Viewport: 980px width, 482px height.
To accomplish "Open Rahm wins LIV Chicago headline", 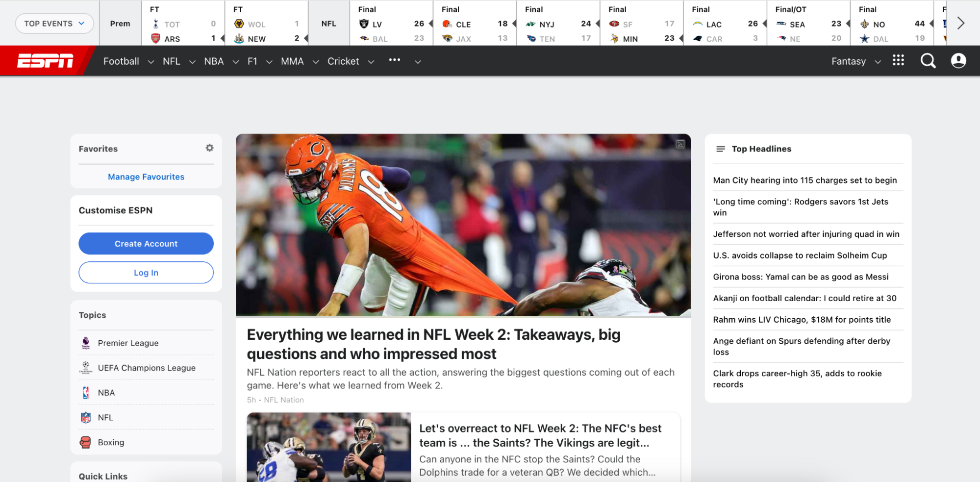I will coord(802,320).
